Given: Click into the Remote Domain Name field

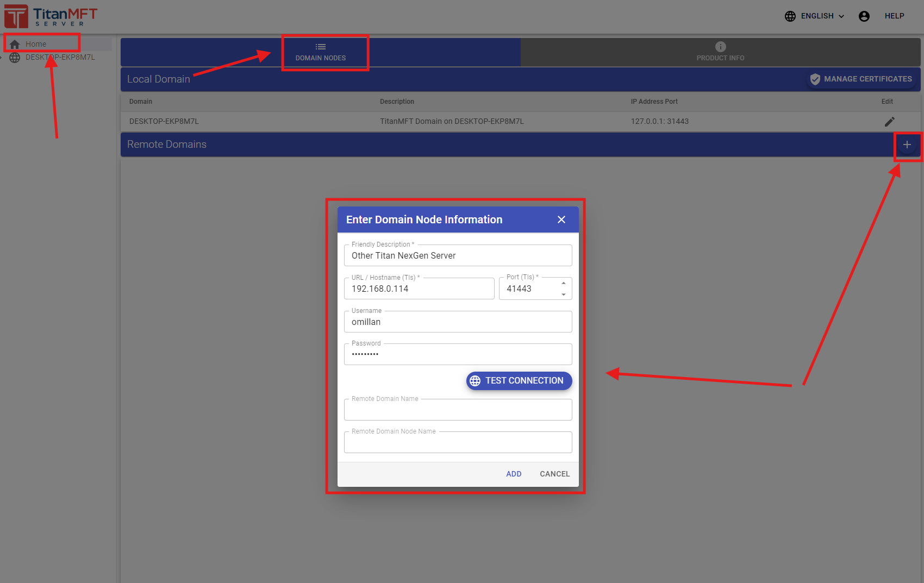Looking at the screenshot, I should pyautogui.click(x=458, y=410).
